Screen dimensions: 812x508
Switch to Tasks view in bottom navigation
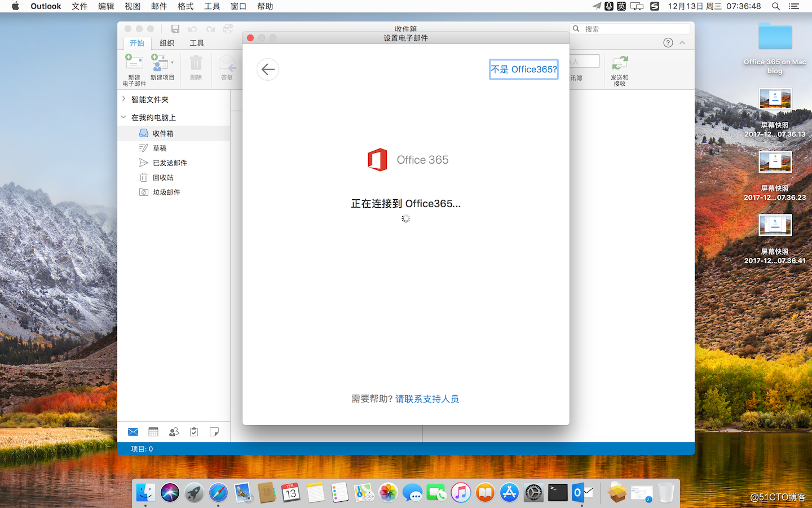194,432
